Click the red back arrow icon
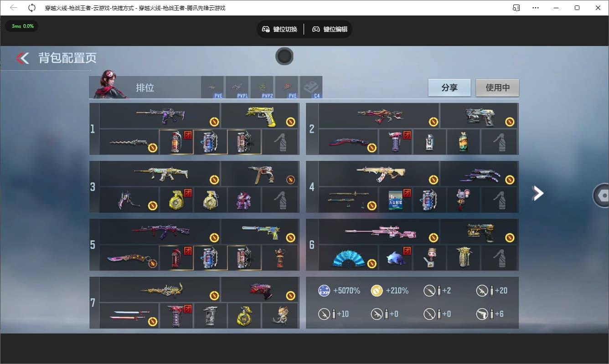 tap(22, 58)
